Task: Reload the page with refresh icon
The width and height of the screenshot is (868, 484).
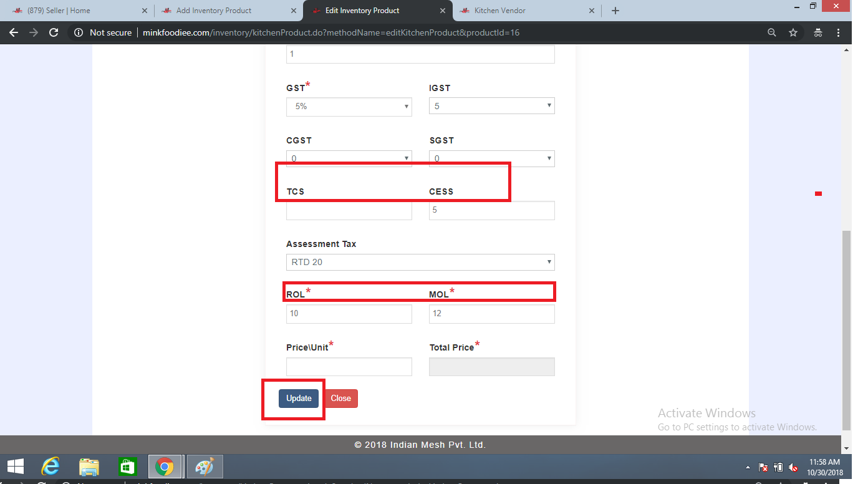Action: pos(54,32)
